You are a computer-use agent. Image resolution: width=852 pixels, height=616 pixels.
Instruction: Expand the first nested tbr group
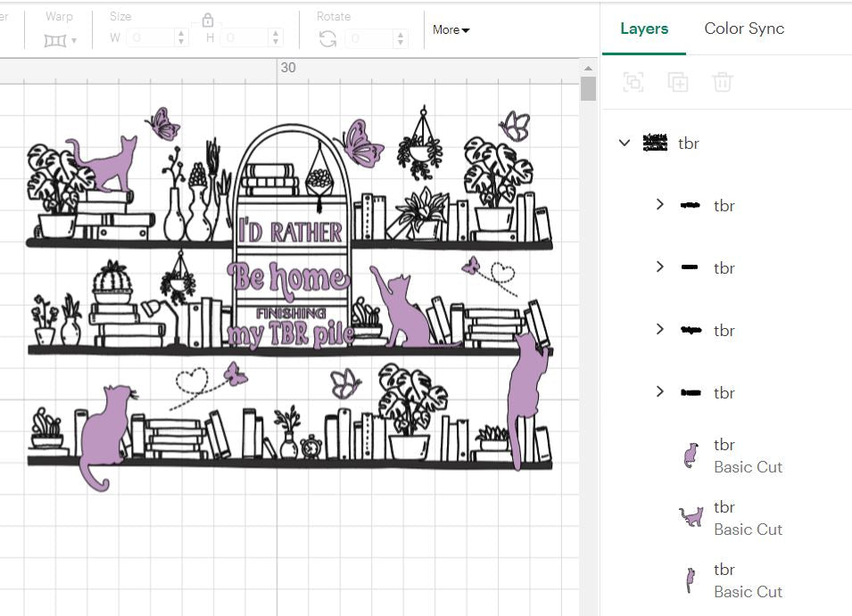tap(659, 205)
